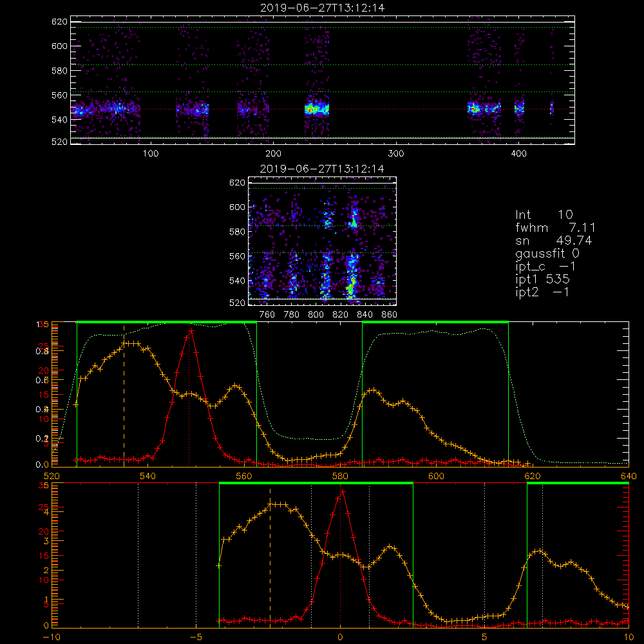
Task: Click the brightest emission blob near x=230 in top spectrogram
Action: [311, 109]
